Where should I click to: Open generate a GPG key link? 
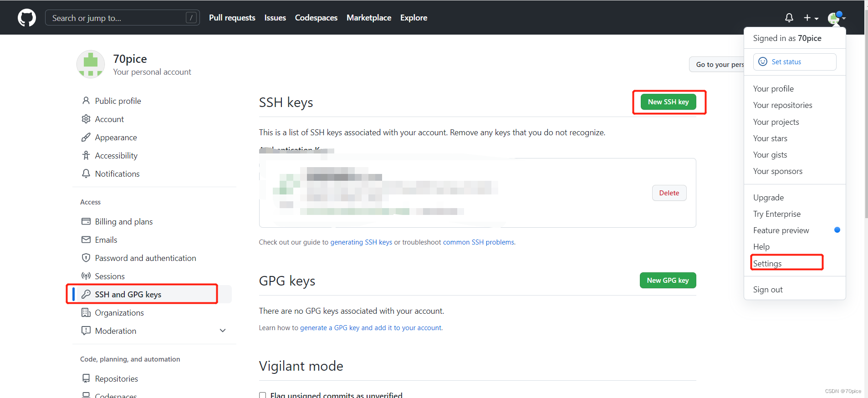[x=371, y=328]
